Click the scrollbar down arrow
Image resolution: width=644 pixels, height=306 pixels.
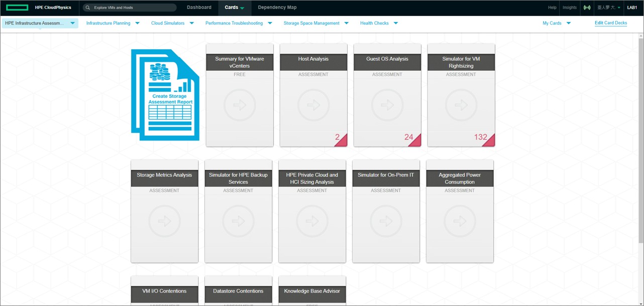(x=641, y=303)
